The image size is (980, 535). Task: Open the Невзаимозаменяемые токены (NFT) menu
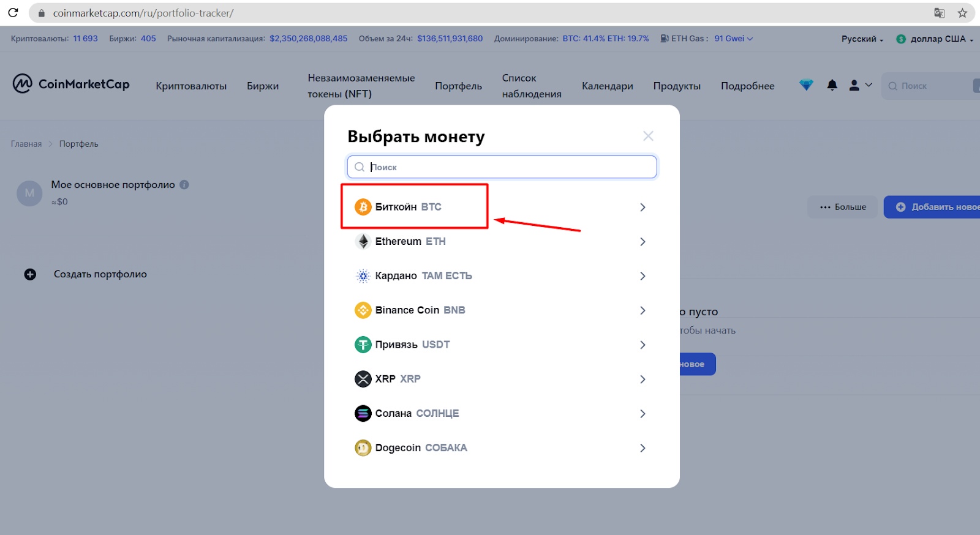361,86
